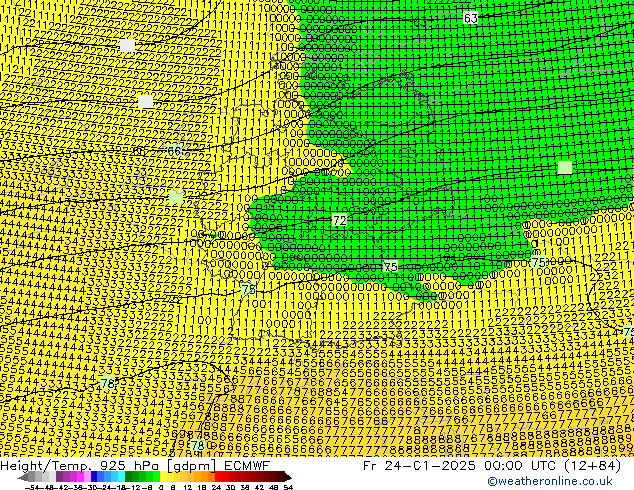The height and width of the screenshot is (490, 634).
Task: Select the dark blue swatch on the scale
Action: point(94,477)
